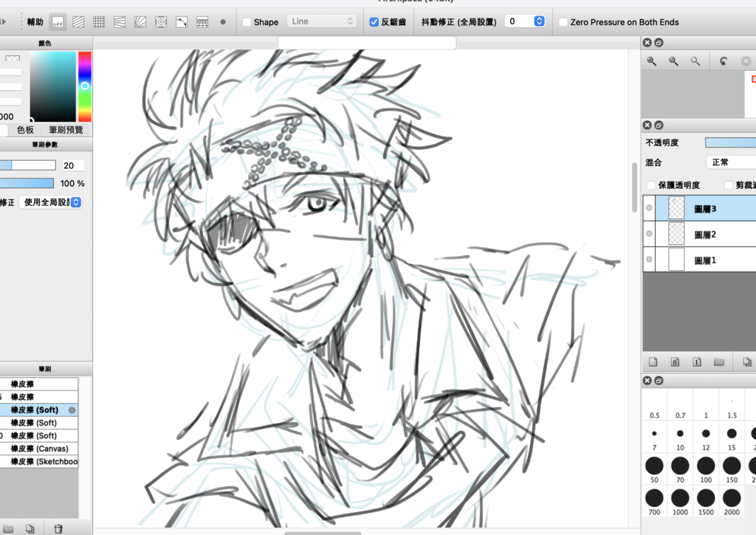Image resolution: width=756 pixels, height=535 pixels.
Task: Zoom out on the navigator panel
Action: pos(673,61)
